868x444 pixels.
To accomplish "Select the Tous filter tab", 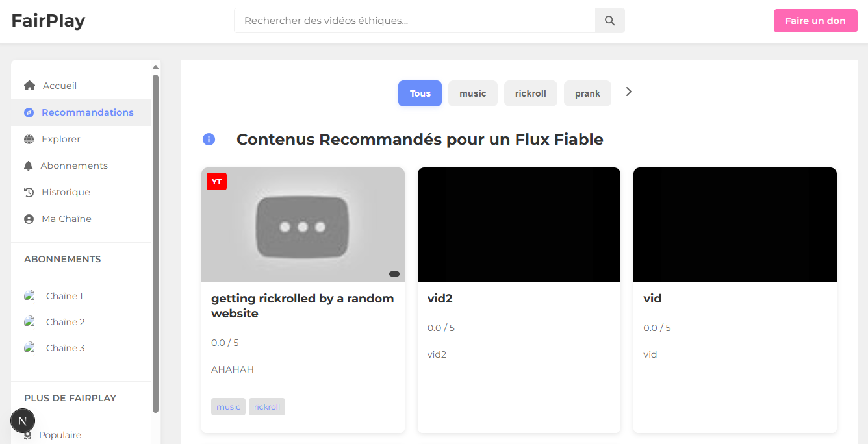I will tap(420, 93).
